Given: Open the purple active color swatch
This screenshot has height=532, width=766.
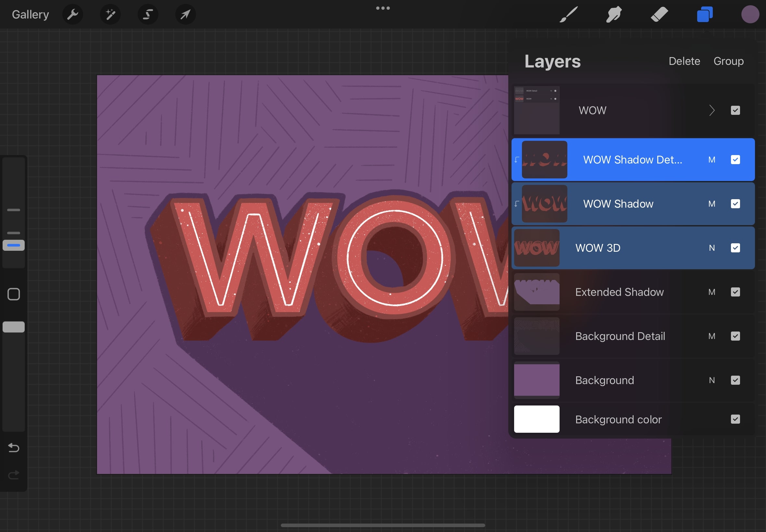Looking at the screenshot, I should [x=750, y=14].
